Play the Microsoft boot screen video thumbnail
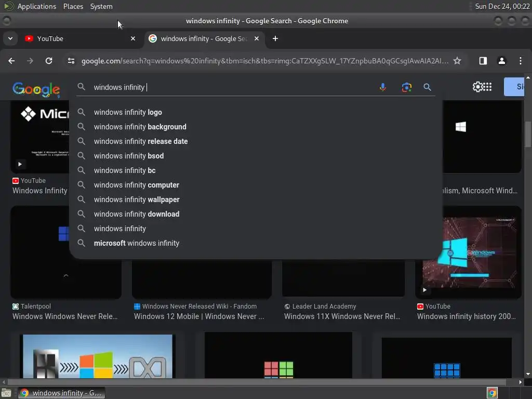 [x=39, y=137]
